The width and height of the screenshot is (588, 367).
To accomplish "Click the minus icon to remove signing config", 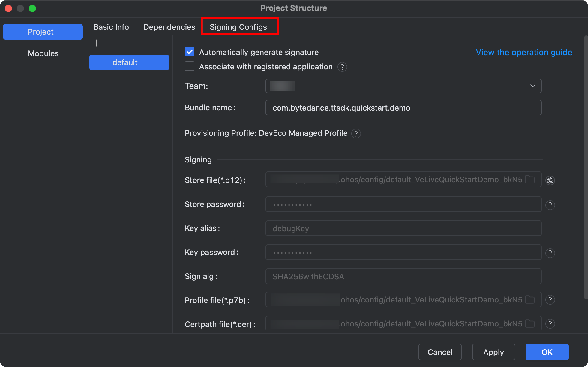I will click(112, 43).
